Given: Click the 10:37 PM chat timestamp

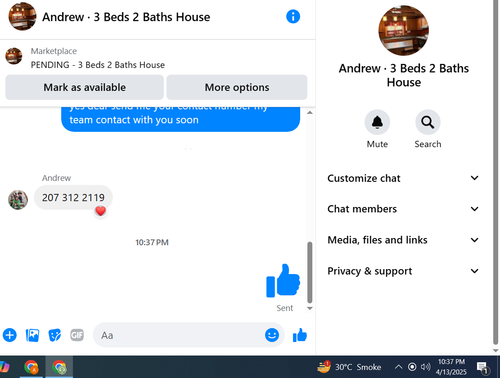Looking at the screenshot, I should (152, 242).
